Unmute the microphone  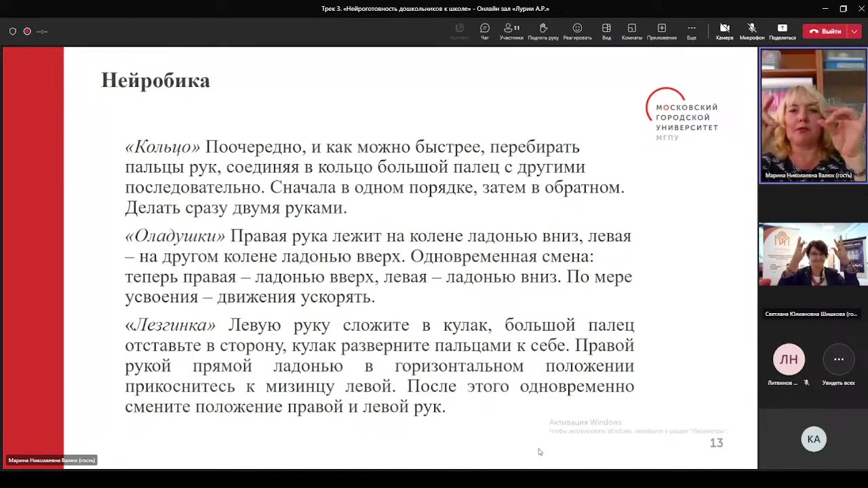pyautogui.click(x=751, y=30)
